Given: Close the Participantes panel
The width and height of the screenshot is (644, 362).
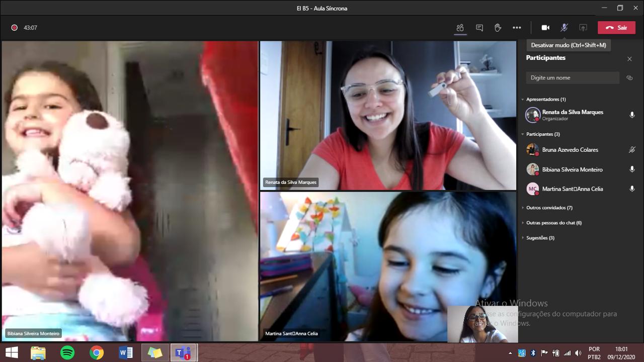Looking at the screenshot, I should pos(629,59).
